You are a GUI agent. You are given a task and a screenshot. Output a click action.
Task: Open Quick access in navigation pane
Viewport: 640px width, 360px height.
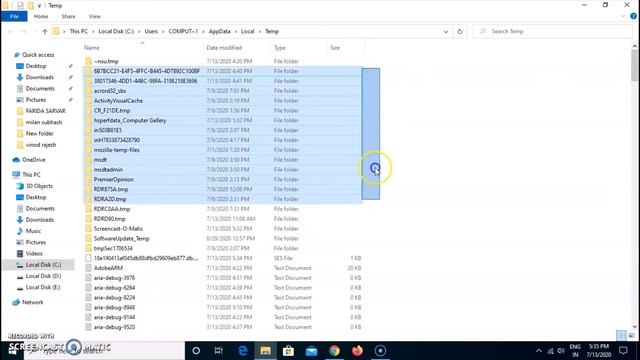click(x=38, y=55)
